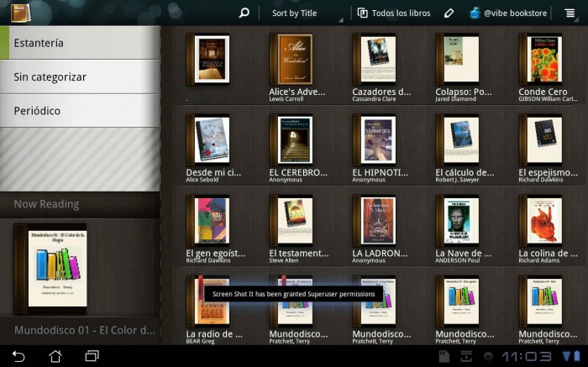Tap the battery and signal status icons
Screen dimensions: 588x367
tap(571, 356)
